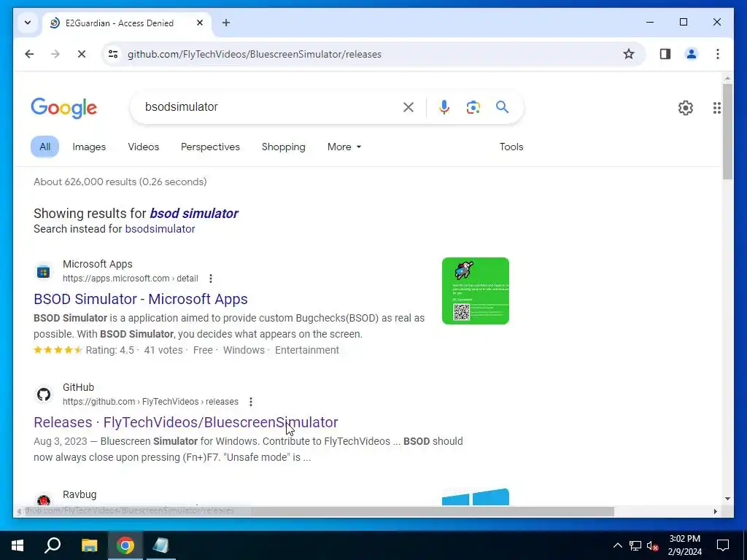The width and height of the screenshot is (747, 560).
Task: Click the vertical page scrollbar thumb
Action: pos(727,132)
